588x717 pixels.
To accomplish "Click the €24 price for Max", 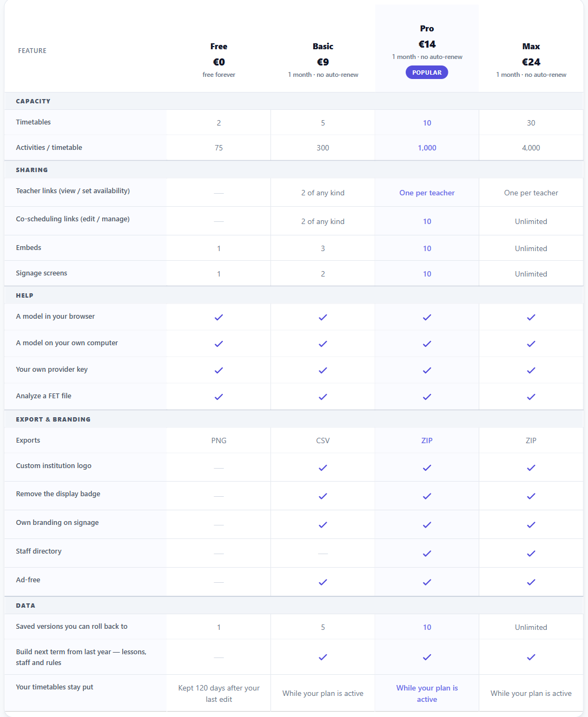I will click(531, 62).
